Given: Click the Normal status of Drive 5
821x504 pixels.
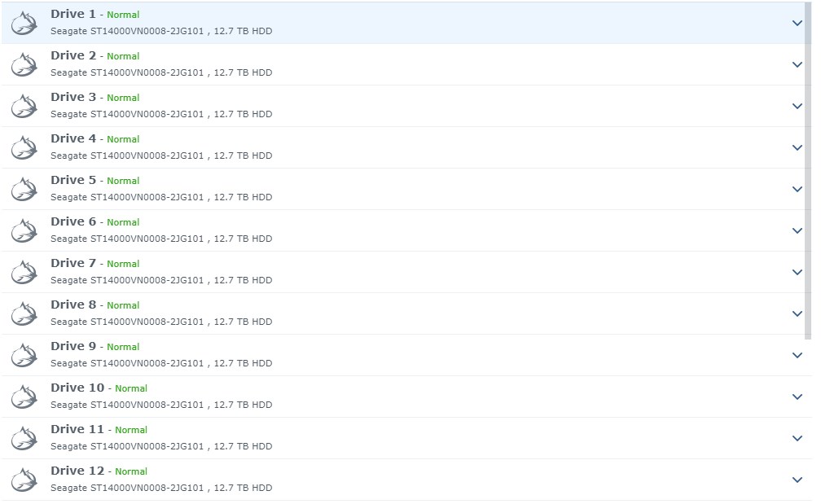Looking at the screenshot, I should pos(123,181).
